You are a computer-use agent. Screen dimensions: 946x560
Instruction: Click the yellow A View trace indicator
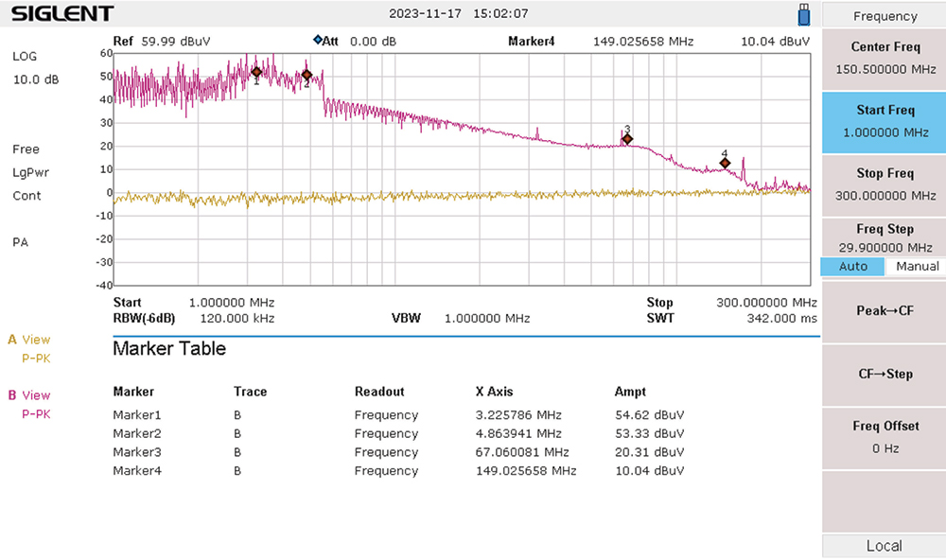(28, 340)
